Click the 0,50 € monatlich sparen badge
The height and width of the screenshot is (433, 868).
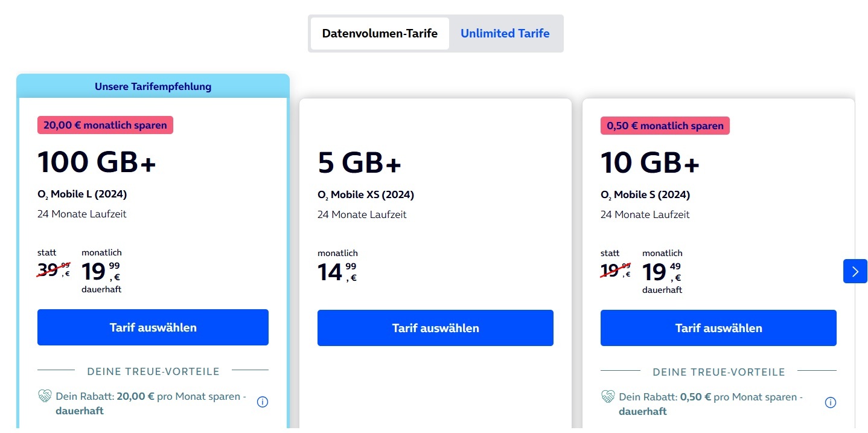(x=665, y=126)
